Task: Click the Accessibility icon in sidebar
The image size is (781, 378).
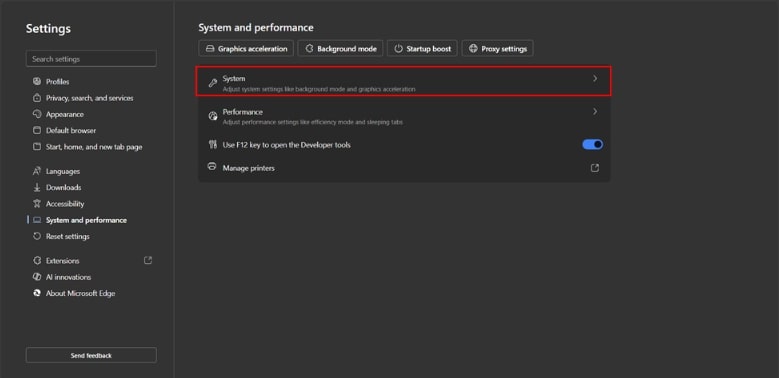Action: click(36, 203)
